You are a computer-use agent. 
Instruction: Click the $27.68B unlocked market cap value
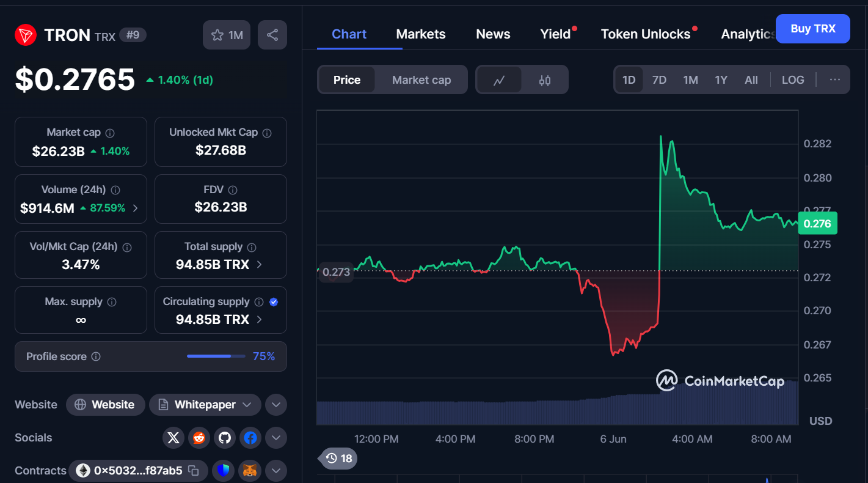click(x=221, y=150)
